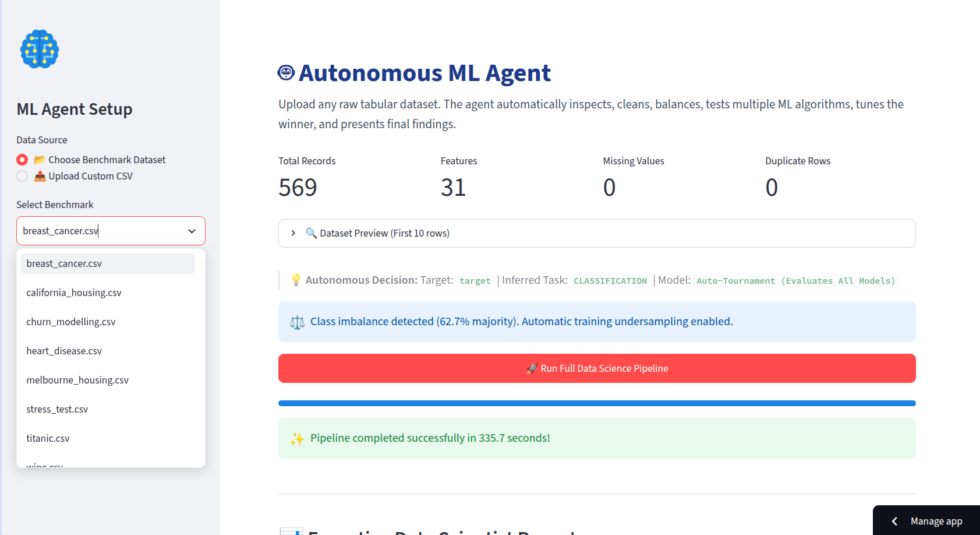Choose stress_test.csv from the list
Image resolution: width=980 pixels, height=535 pixels.
[108, 409]
